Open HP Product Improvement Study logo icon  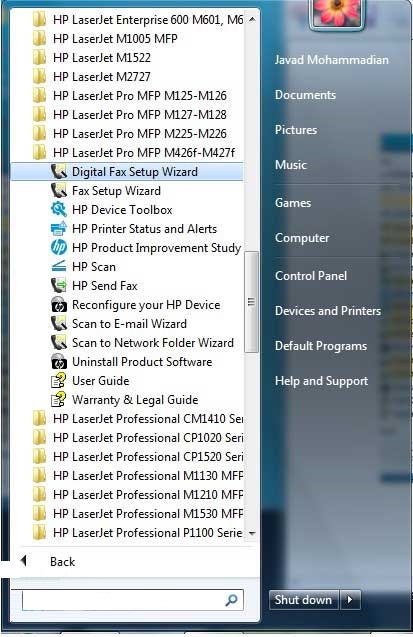point(59,248)
